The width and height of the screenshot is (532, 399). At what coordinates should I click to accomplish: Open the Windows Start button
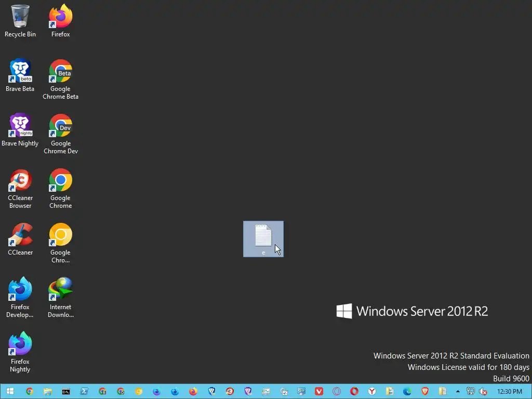click(10, 392)
